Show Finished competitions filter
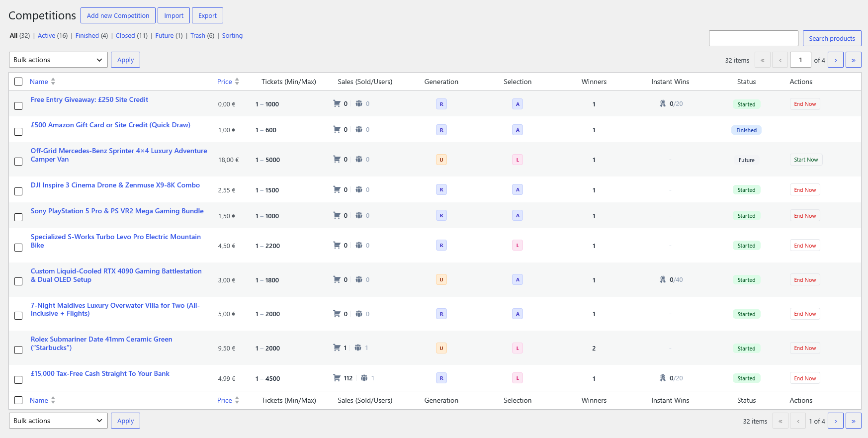This screenshot has height=438, width=868. (x=87, y=36)
